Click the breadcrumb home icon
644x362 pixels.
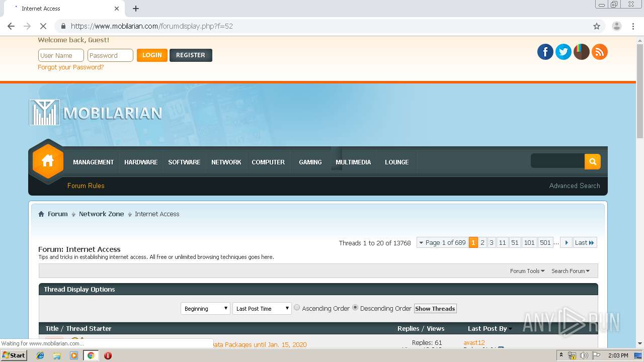click(x=41, y=214)
